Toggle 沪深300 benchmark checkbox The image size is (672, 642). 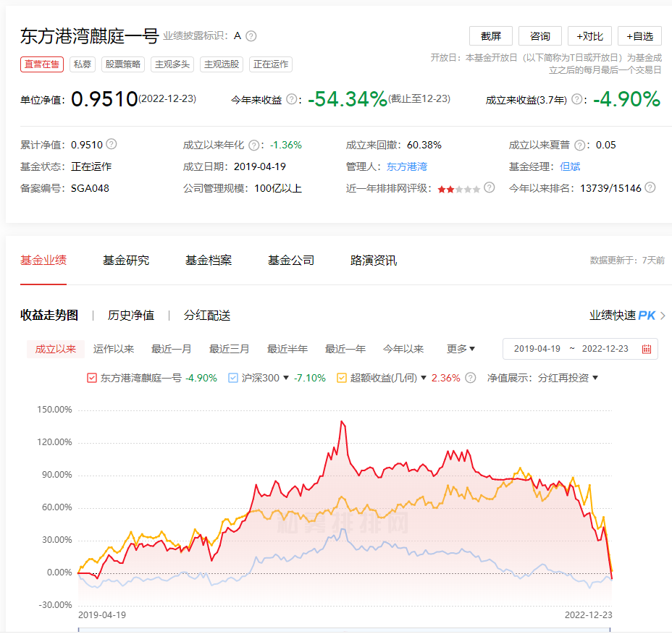coord(232,378)
